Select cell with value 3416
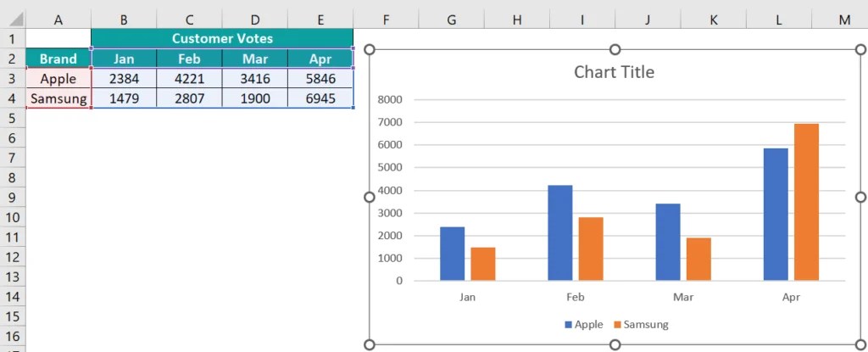Screen dimensions: 868x352 (x=254, y=78)
